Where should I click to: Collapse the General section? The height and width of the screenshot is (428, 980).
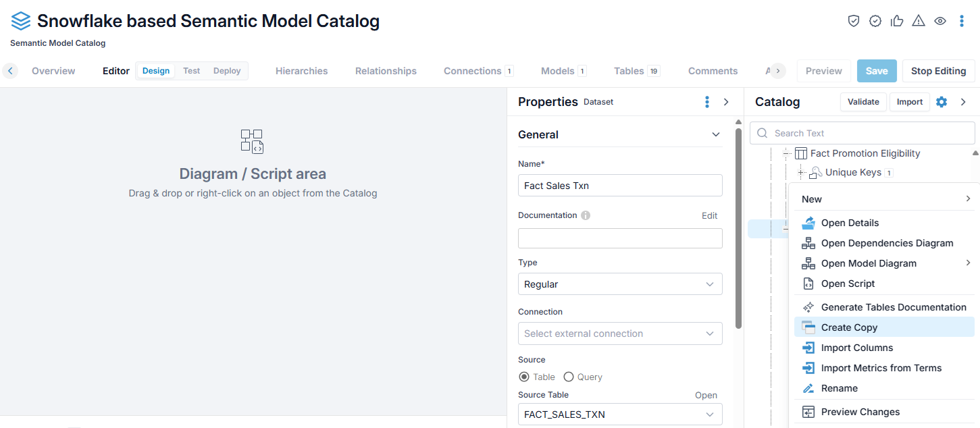coord(716,134)
